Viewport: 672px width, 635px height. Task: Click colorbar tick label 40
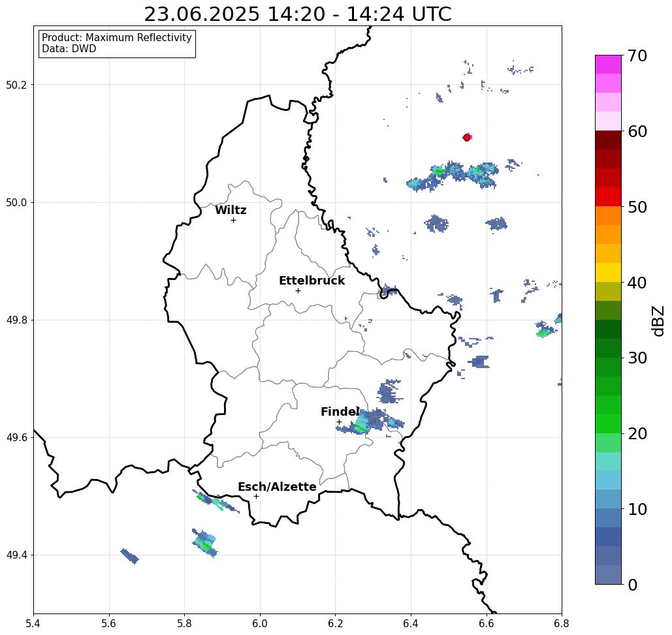637,283
